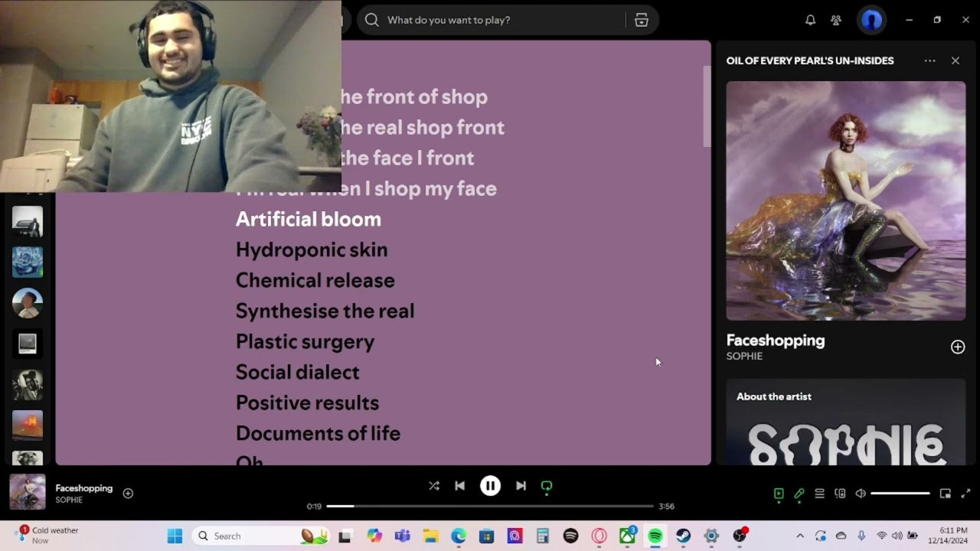Open the large album cover in the side panel

[x=846, y=201]
